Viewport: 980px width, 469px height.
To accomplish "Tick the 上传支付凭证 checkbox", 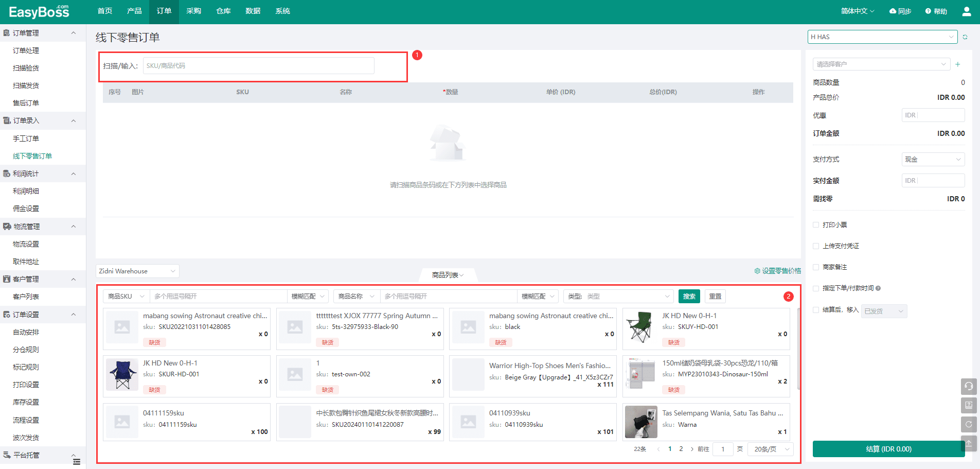I will coord(816,246).
